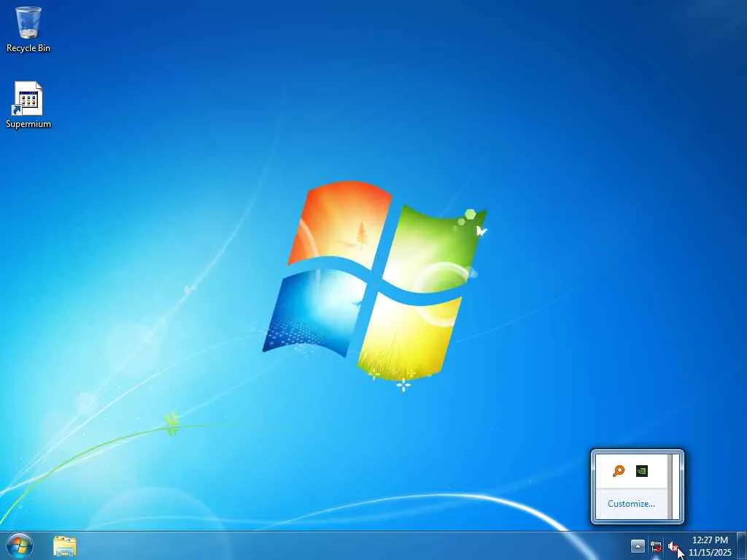
Task: Click the Show desktop button strip
Action: (742, 545)
